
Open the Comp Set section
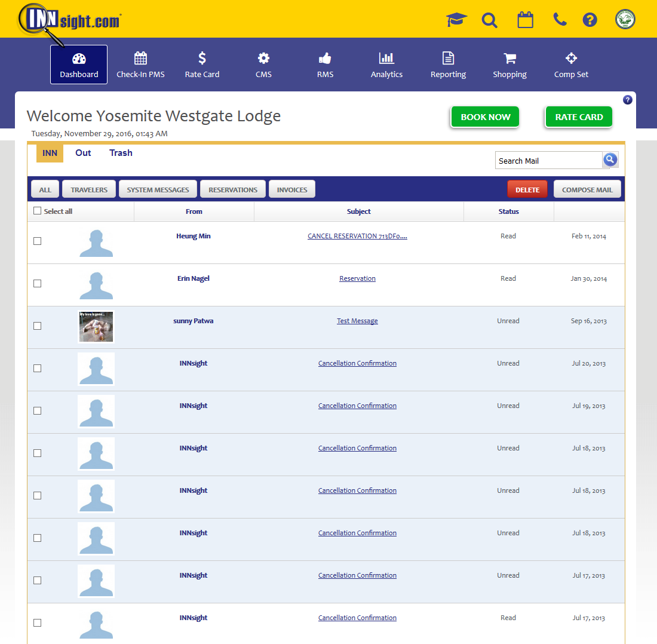click(x=571, y=65)
